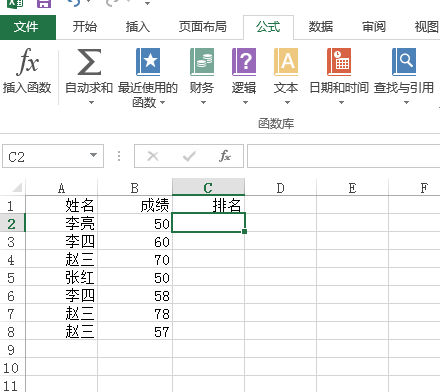
Task: Click the confirm checkmark in formula bar
Action: (189, 156)
